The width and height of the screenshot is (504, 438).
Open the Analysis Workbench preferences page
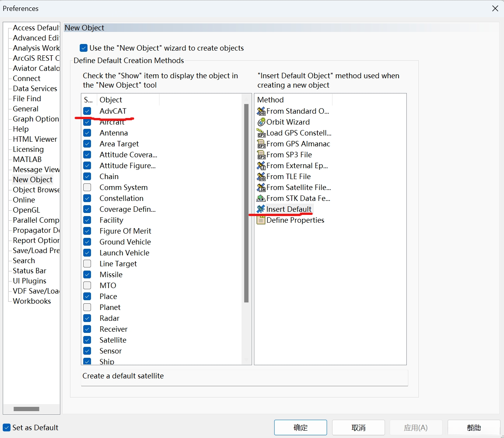coord(36,48)
